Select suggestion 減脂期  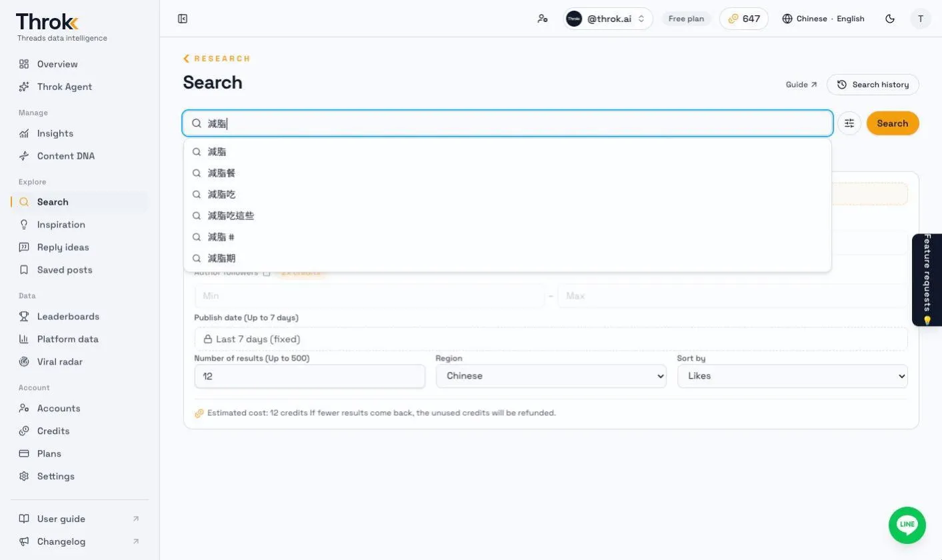pyautogui.click(x=507, y=259)
